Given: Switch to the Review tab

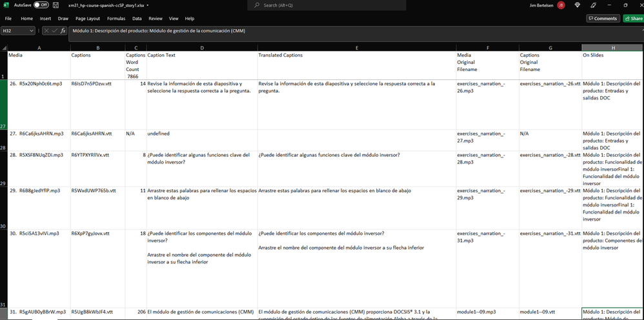Looking at the screenshot, I should pos(156,19).
